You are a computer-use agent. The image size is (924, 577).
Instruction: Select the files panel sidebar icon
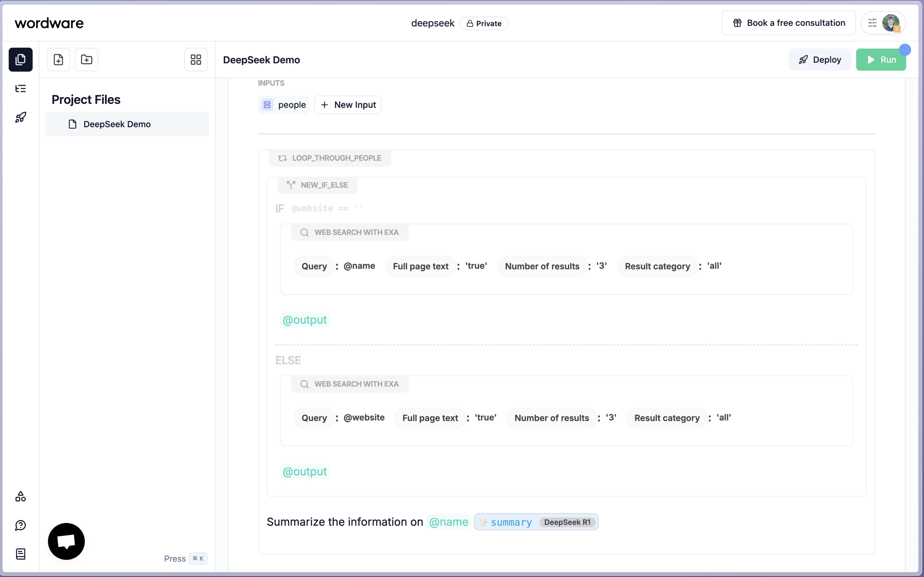(21, 60)
